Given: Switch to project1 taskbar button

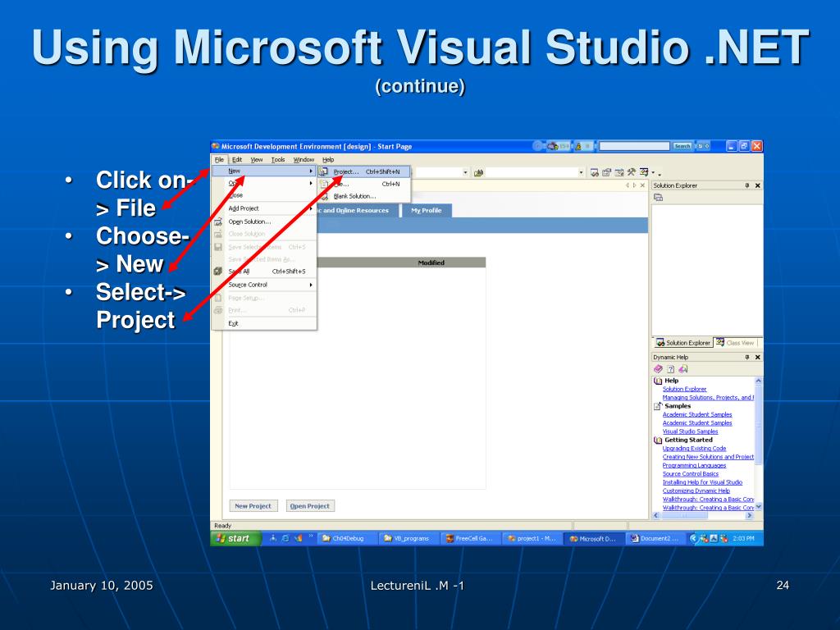Looking at the screenshot, I should 533,538.
